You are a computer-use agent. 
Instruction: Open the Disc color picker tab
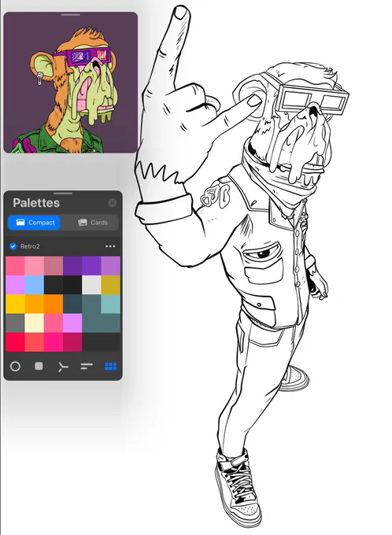(x=15, y=367)
